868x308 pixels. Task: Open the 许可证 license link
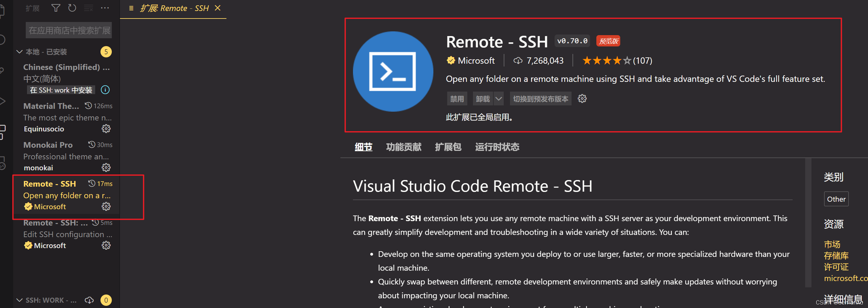836,267
